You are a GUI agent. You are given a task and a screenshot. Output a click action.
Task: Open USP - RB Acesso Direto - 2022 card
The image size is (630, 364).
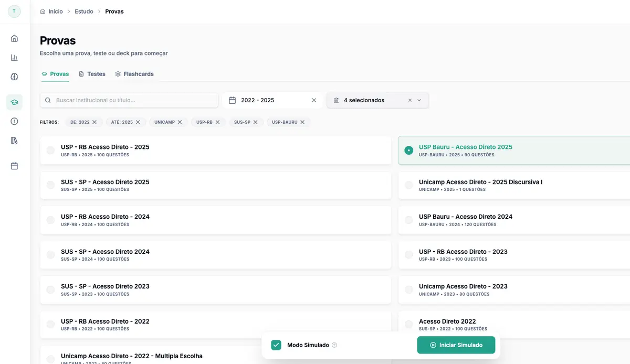click(216, 325)
